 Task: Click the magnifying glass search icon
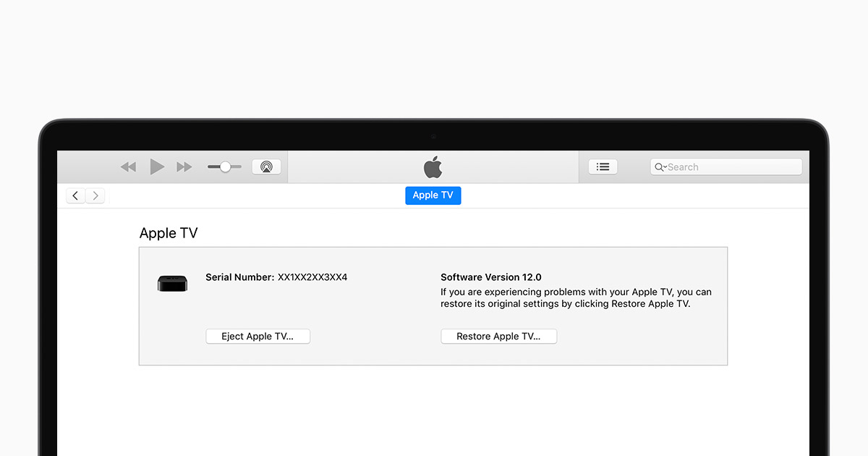[660, 167]
